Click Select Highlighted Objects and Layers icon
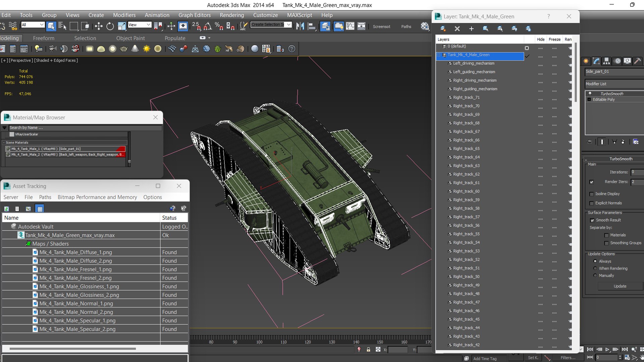 (x=485, y=29)
